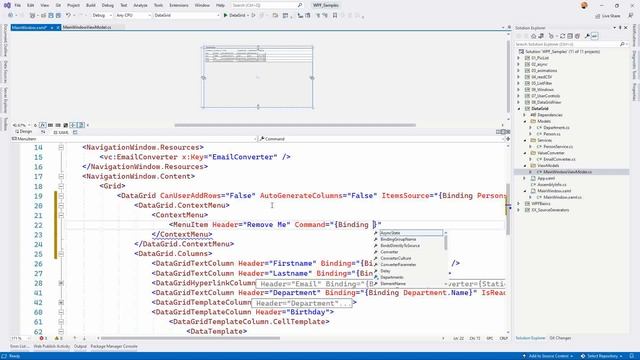Click Add to Source Control button
This screenshot has height=360, width=640.
click(x=547, y=356)
